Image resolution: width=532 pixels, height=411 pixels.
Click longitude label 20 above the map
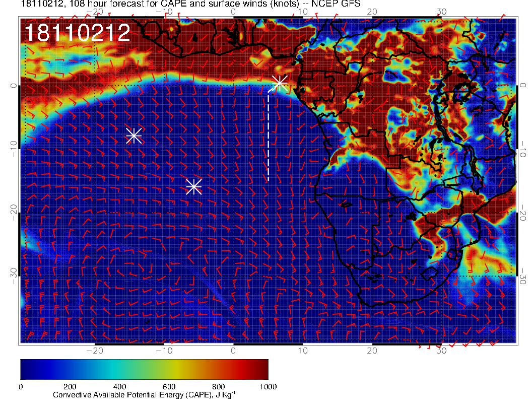pos(372,12)
